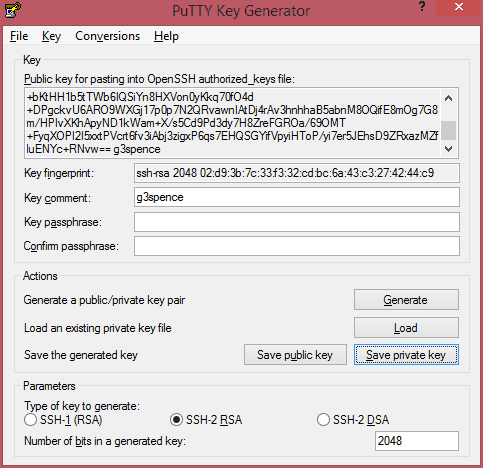The width and height of the screenshot is (483, 468).
Task: Open the Help menu
Action: click(x=166, y=36)
